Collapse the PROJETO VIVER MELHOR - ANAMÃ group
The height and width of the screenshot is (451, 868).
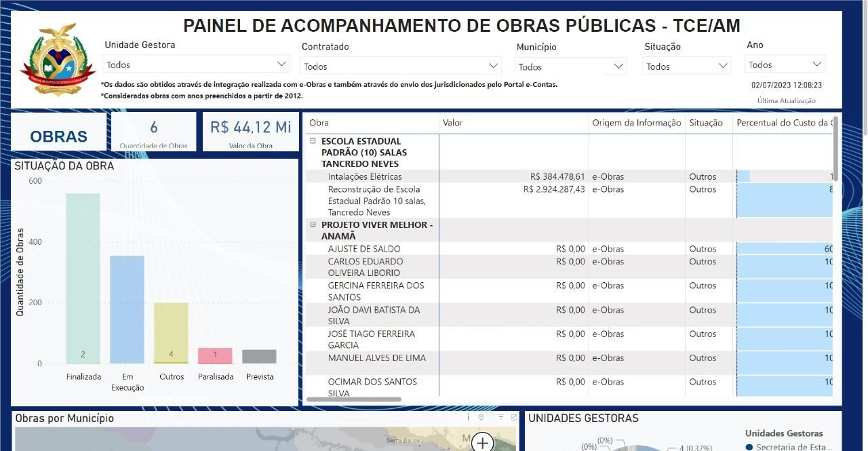(x=311, y=224)
